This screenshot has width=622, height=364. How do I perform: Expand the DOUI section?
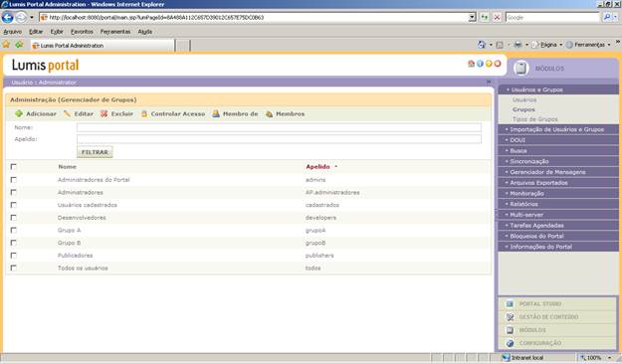[x=558, y=140]
